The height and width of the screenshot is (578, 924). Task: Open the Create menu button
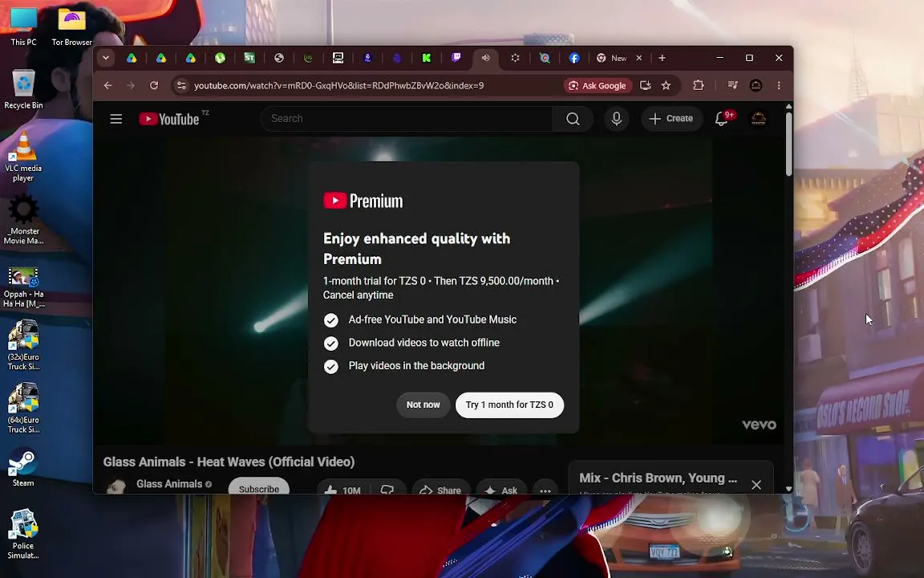click(x=671, y=119)
